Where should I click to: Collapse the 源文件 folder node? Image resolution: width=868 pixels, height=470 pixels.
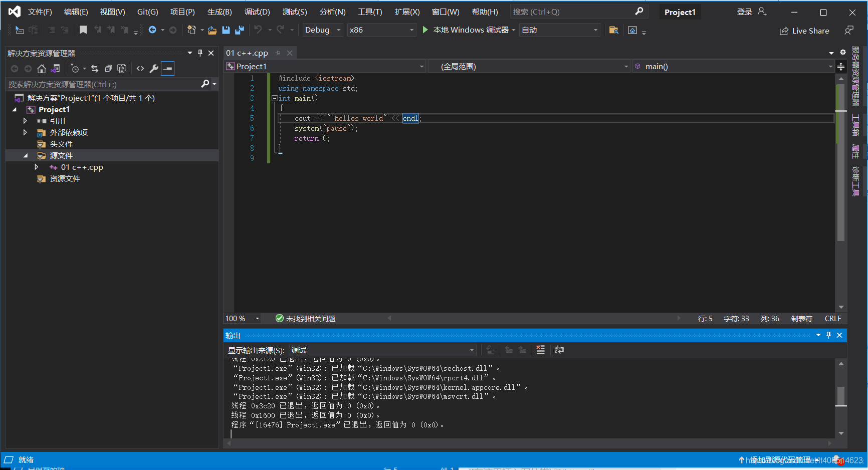pyautogui.click(x=25, y=155)
